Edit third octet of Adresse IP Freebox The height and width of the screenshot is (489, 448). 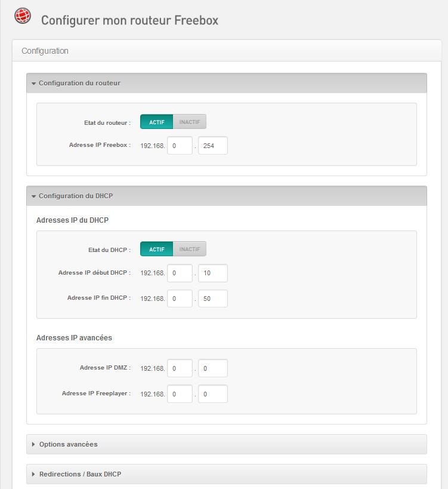[x=180, y=146]
